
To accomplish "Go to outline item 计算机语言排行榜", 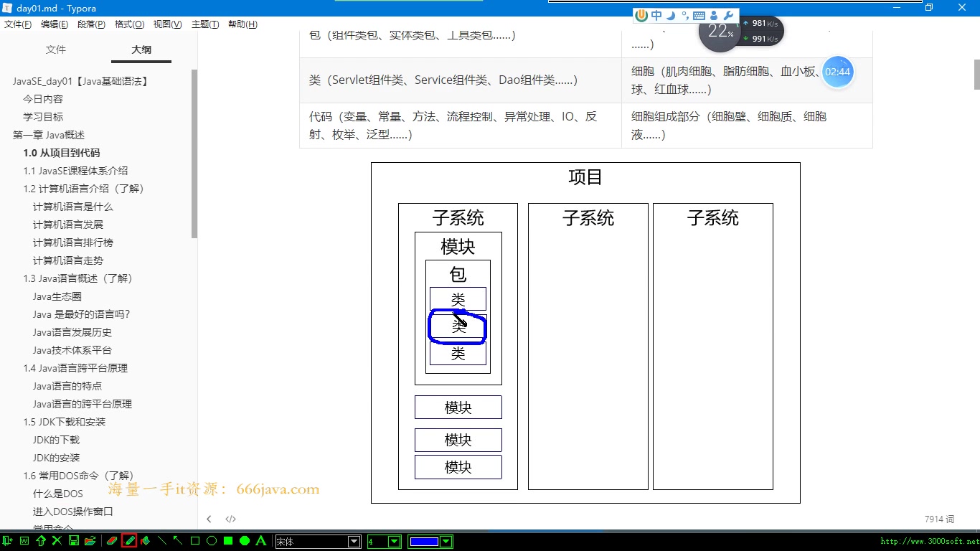I will (73, 242).
